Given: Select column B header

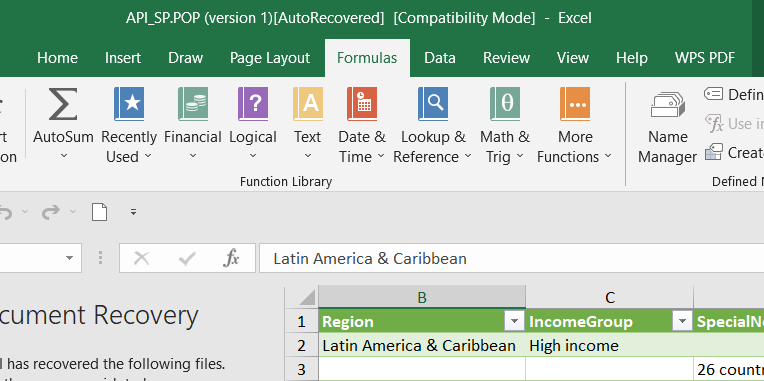Looking at the screenshot, I should point(422,297).
